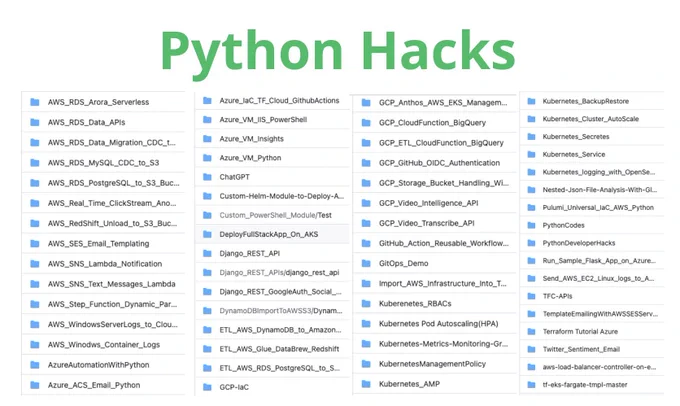680x406 pixels.
Task: Open GCP_ETL_CloudFunction_BigQuery folder
Action: pyautogui.click(x=441, y=143)
